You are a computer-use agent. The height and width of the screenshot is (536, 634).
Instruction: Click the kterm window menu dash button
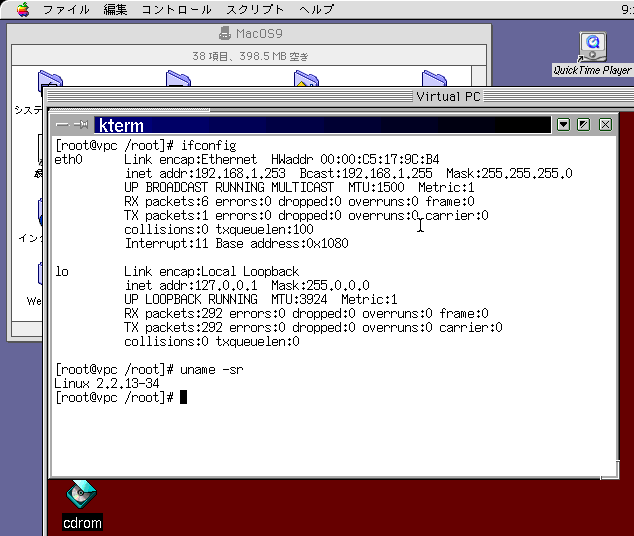pyautogui.click(x=62, y=125)
